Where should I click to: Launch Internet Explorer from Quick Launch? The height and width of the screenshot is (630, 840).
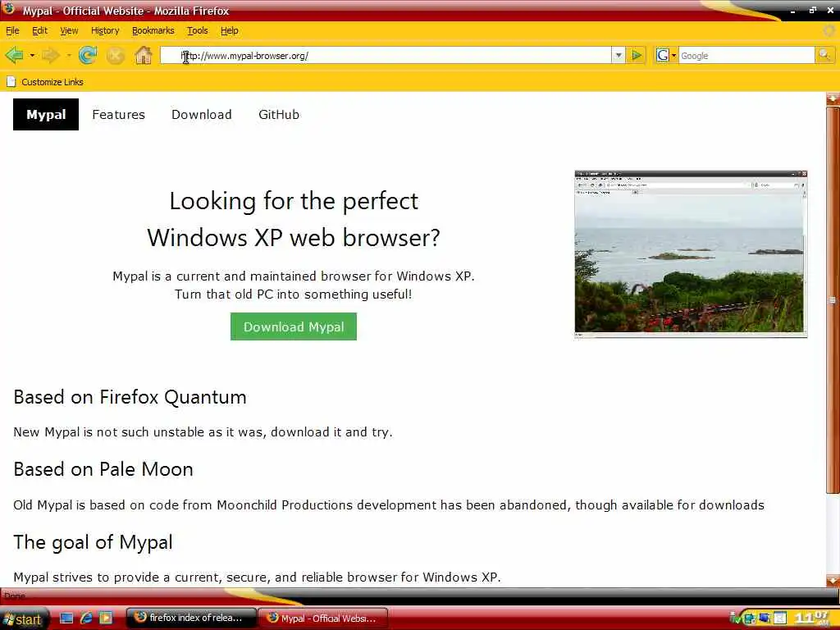point(86,619)
